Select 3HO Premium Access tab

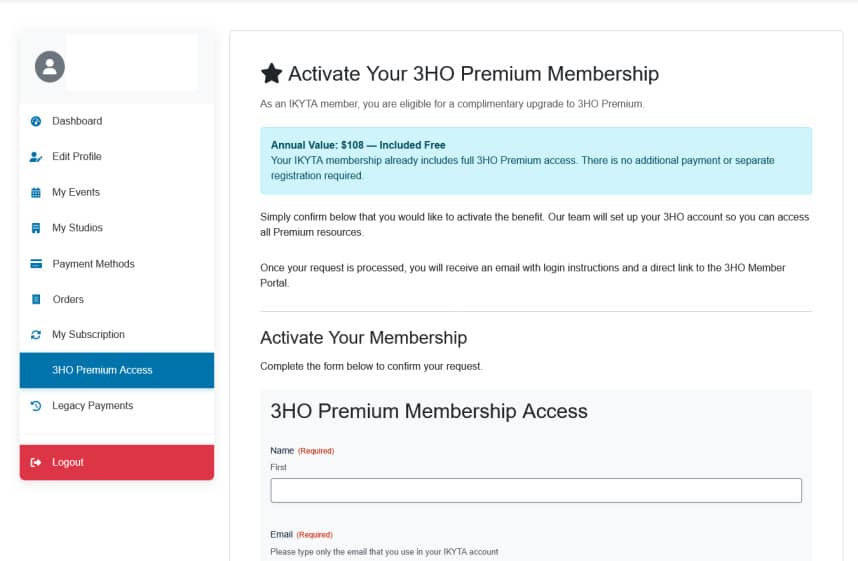[x=102, y=370]
